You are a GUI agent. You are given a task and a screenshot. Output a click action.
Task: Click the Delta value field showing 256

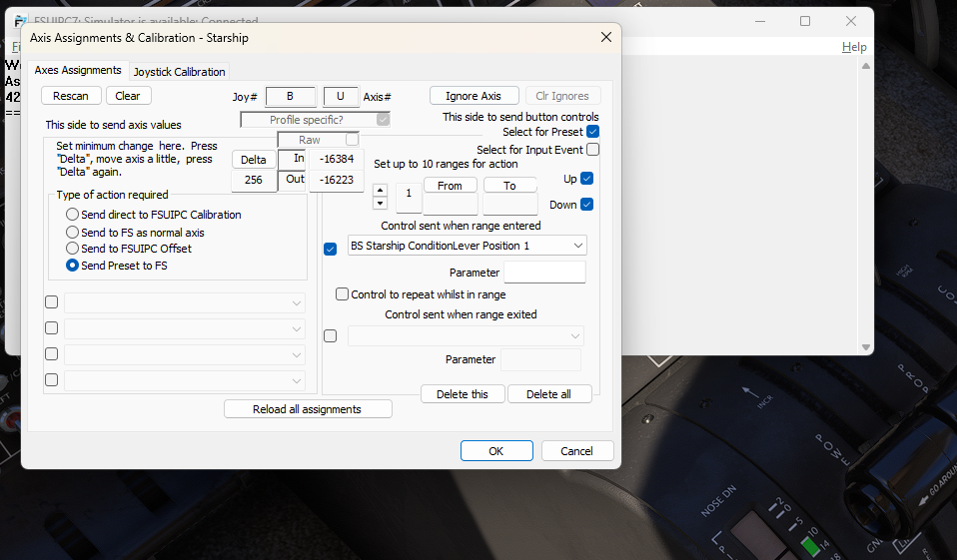click(x=254, y=180)
